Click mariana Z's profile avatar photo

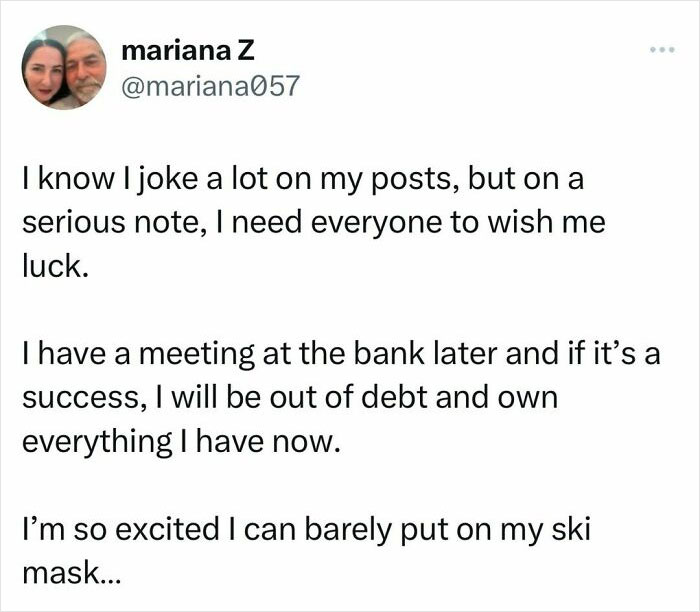coord(64,67)
